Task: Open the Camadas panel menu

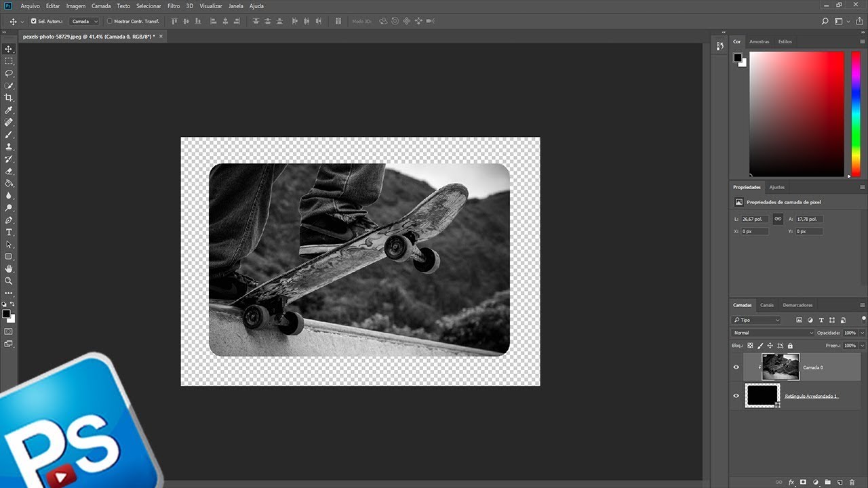Action: [863, 305]
